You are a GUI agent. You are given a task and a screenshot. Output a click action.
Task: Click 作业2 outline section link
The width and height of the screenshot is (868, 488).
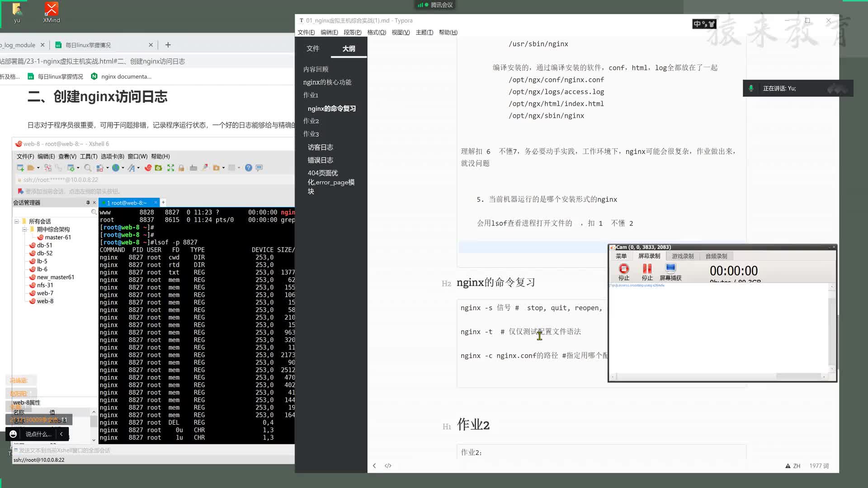coord(311,121)
